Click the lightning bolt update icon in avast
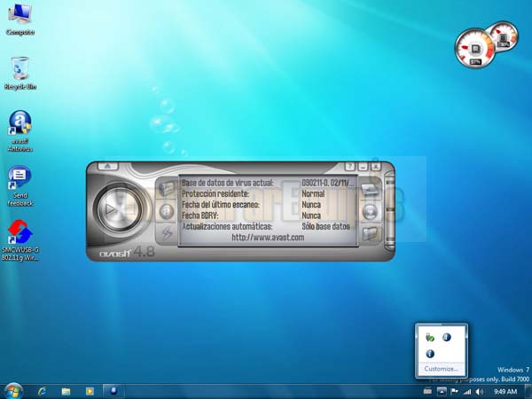 tap(167, 233)
